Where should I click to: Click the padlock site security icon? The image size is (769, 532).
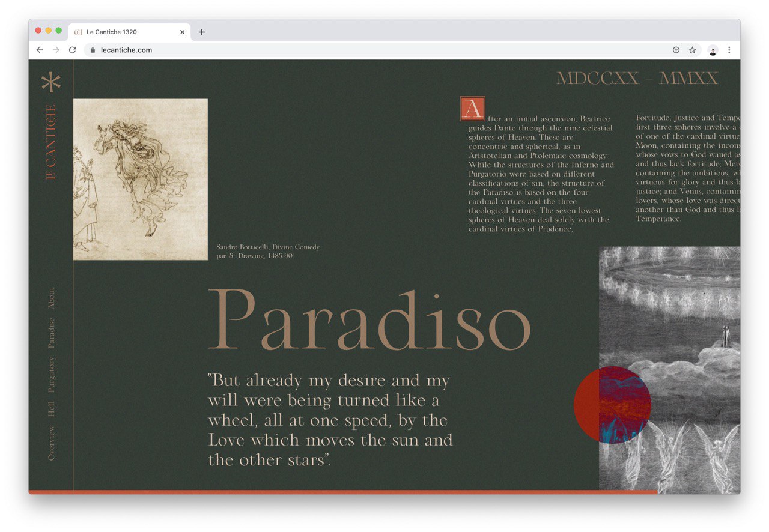point(93,50)
